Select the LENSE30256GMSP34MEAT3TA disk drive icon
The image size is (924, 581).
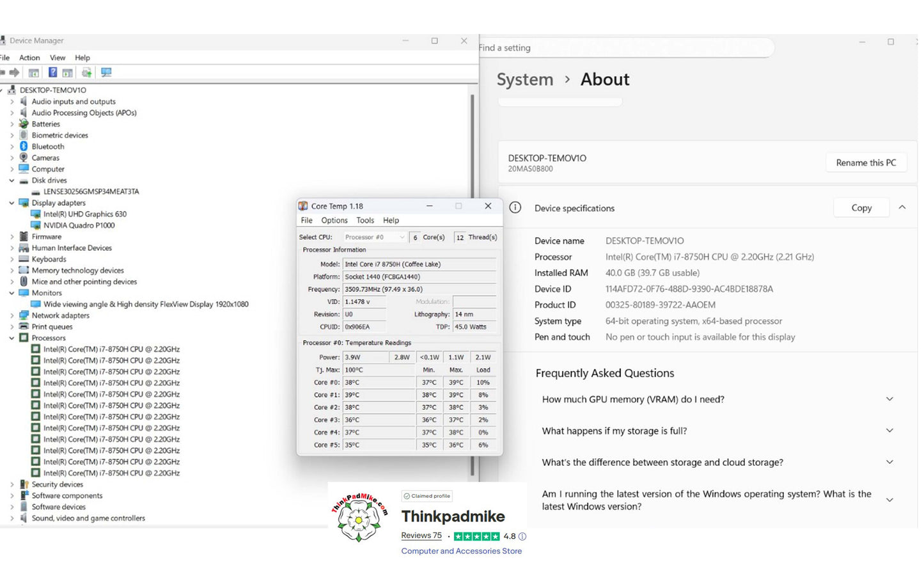click(x=36, y=192)
